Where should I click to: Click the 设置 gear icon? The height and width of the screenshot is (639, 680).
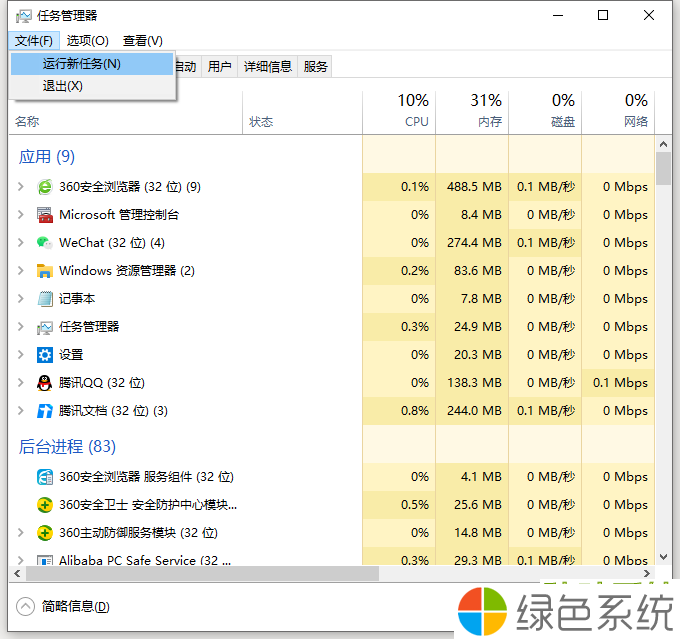pyautogui.click(x=45, y=355)
